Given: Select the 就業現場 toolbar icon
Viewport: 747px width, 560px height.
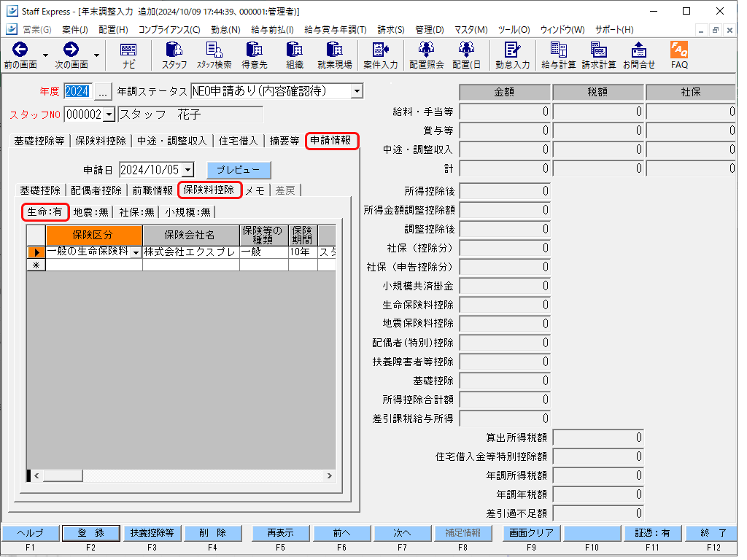Looking at the screenshot, I should point(334,55).
